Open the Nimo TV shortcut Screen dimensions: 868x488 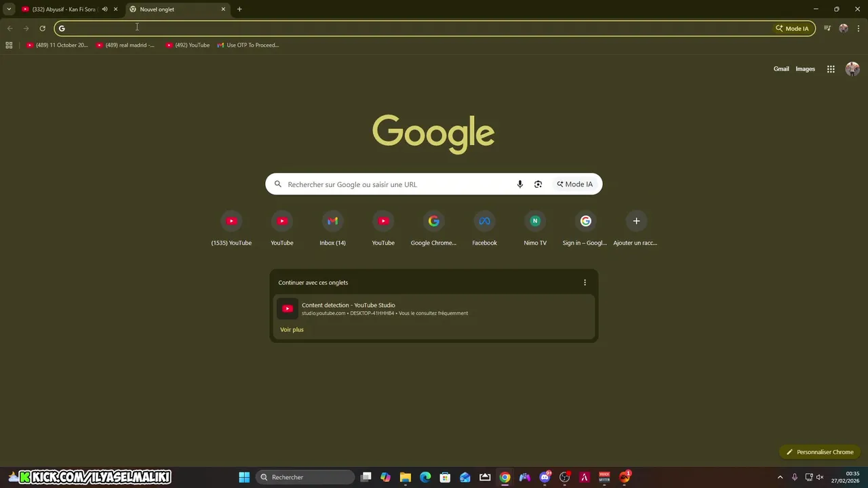point(535,229)
